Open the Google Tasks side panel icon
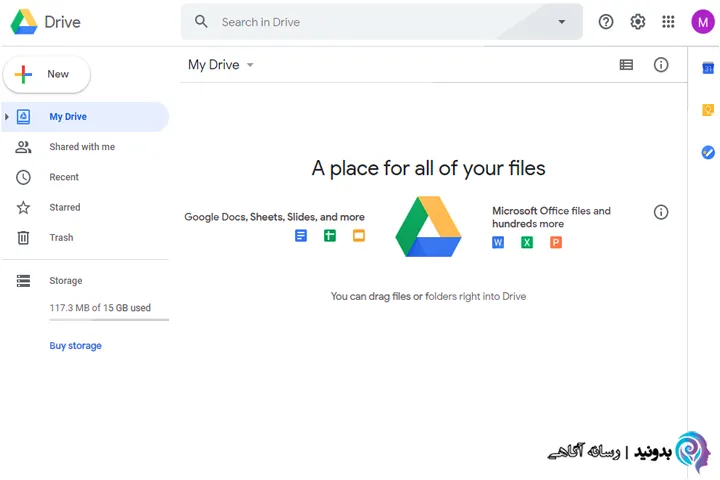The image size is (720, 480). [x=708, y=152]
